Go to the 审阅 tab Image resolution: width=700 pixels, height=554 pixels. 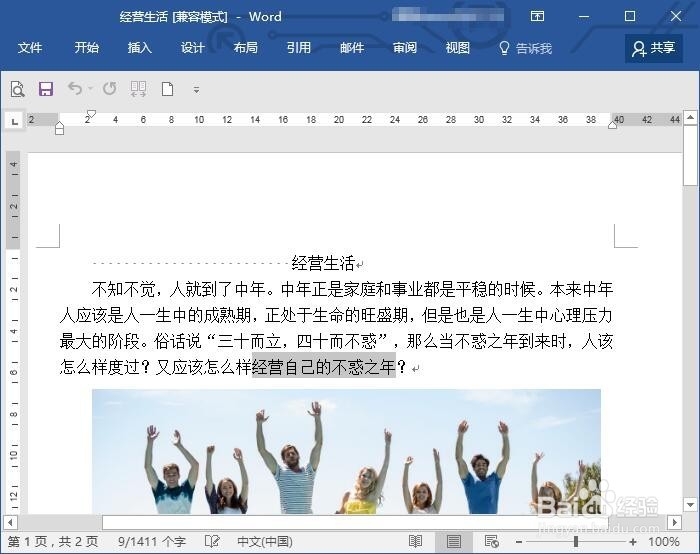[x=405, y=47]
